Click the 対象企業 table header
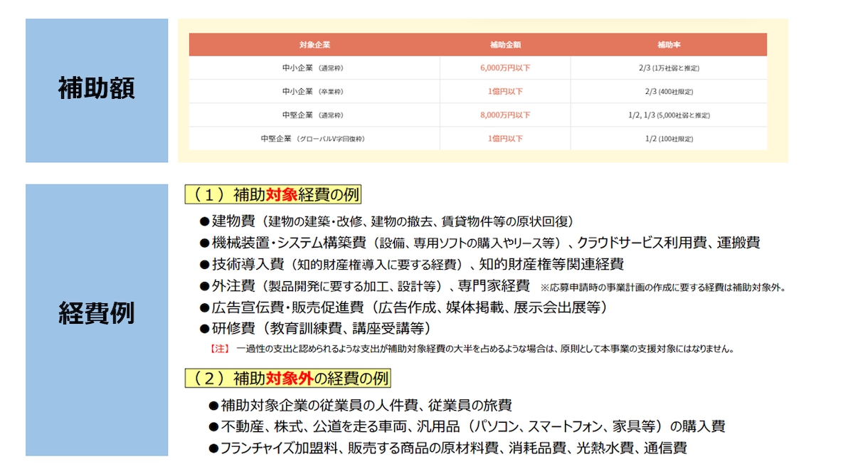 coord(314,45)
